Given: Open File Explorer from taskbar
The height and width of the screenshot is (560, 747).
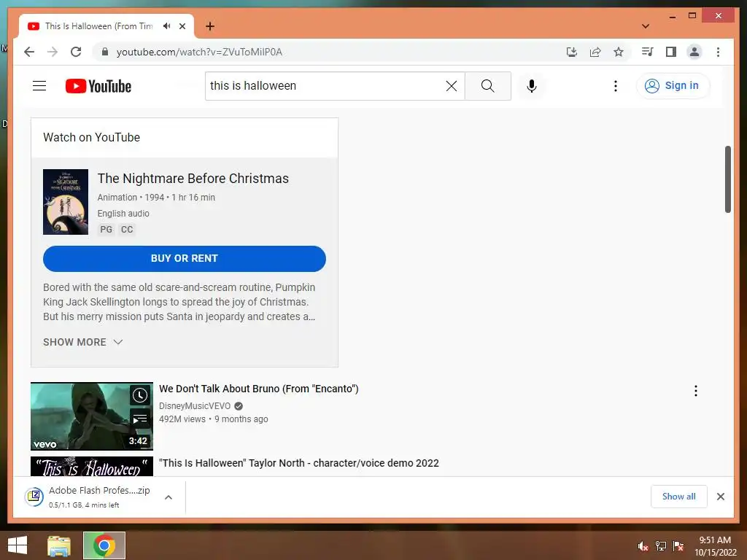Looking at the screenshot, I should (x=59, y=545).
